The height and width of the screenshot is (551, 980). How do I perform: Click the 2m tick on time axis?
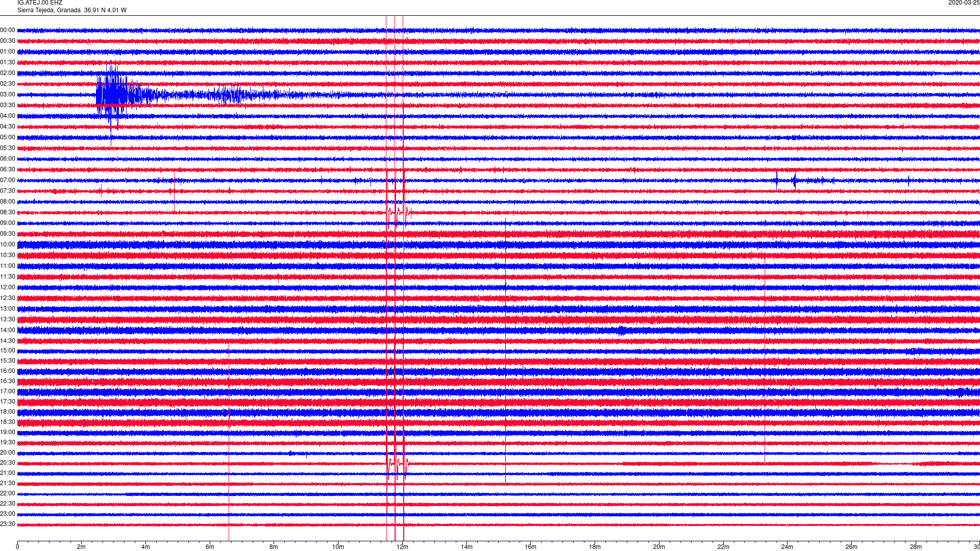coord(82,547)
